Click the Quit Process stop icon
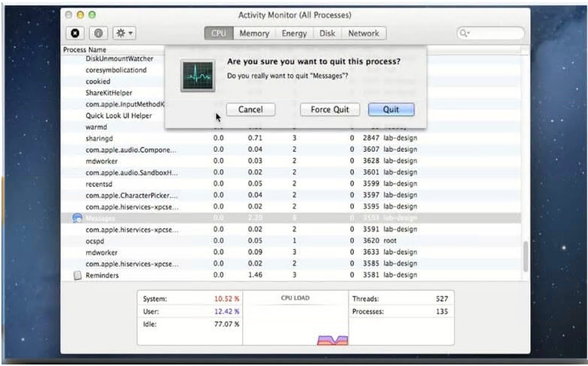Screen dimensions: 588x366 (76, 34)
